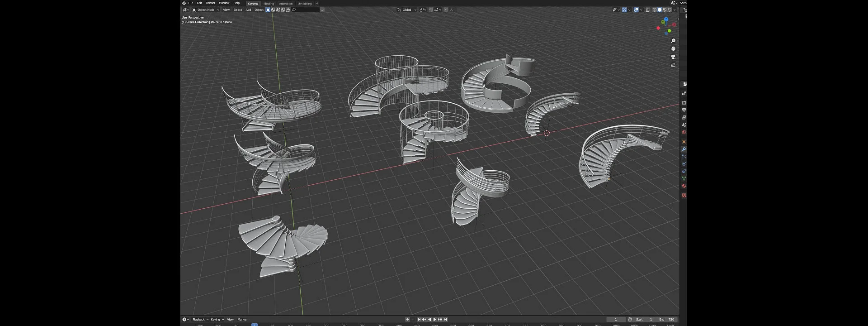Image resolution: width=868 pixels, height=326 pixels.
Task: Switch perspective/orthographic with the grid gizmo
Action: click(x=673, y=65)
